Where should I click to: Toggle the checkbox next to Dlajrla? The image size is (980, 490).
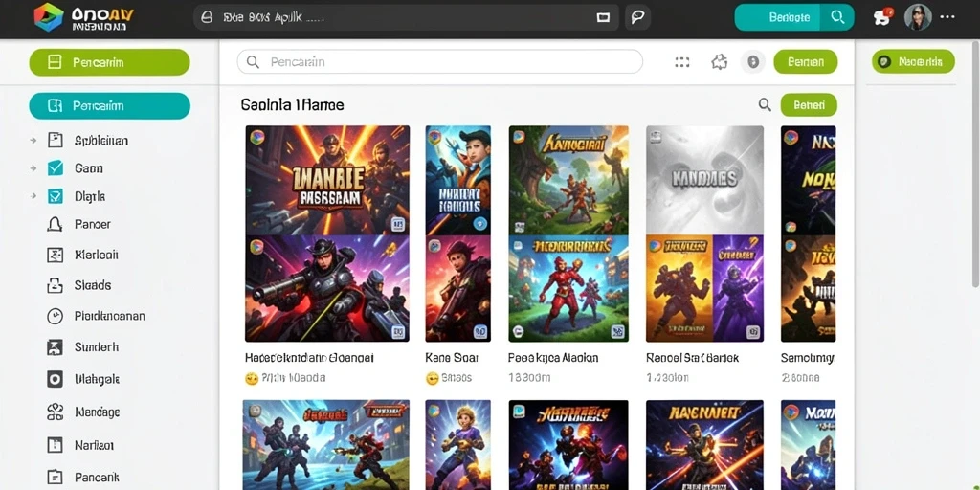[55, 196]
